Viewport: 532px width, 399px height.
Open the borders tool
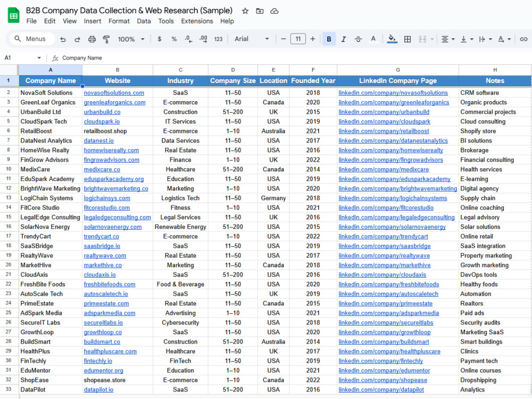click(408, 39)
